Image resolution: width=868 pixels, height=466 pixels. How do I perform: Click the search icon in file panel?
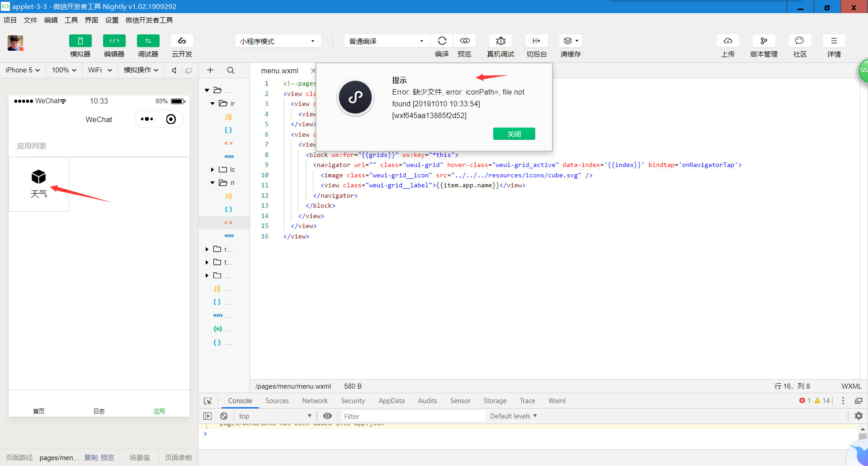(x=231, y=71)
